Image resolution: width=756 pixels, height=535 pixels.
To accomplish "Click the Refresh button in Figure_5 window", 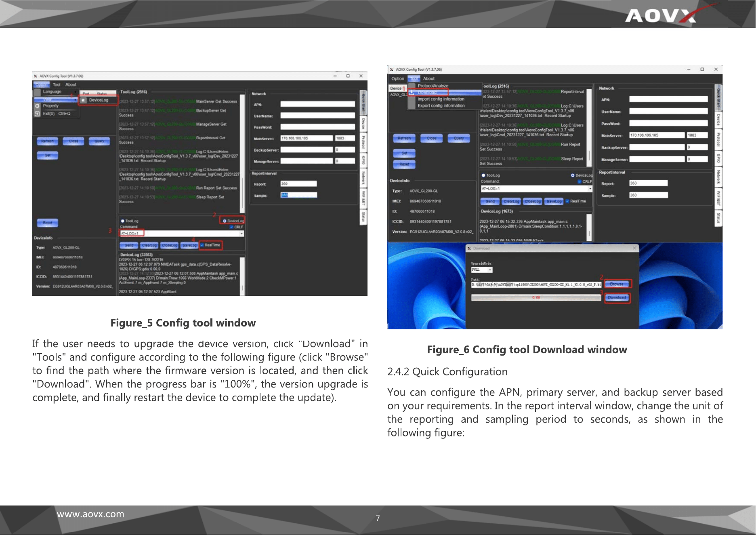I will [48, 141].
